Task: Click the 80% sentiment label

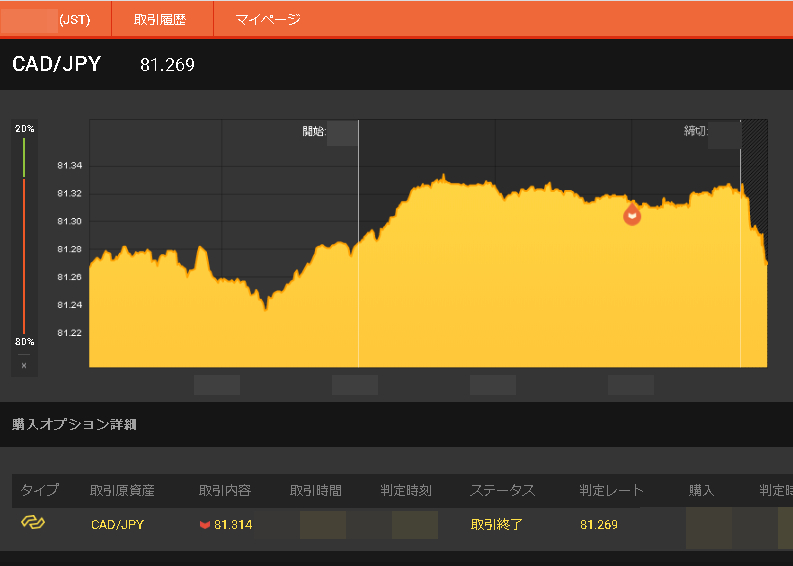Action: coord(24,341)
